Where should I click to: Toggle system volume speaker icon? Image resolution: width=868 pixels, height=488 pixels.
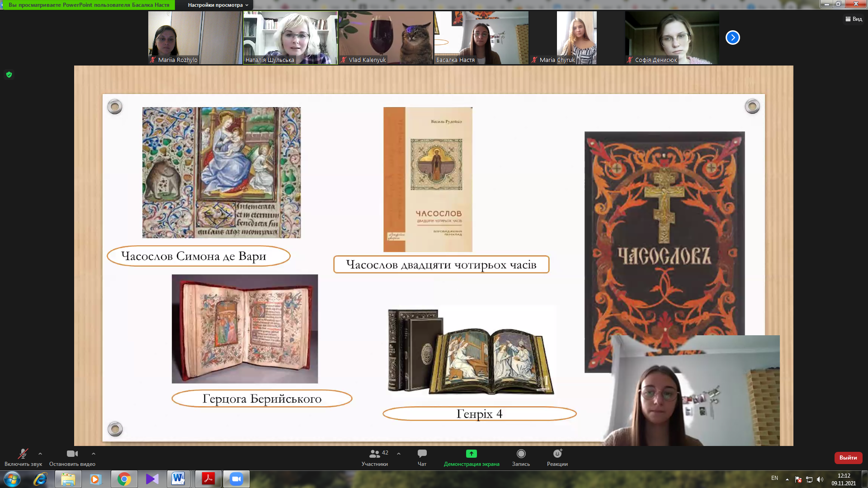(820, 479)
